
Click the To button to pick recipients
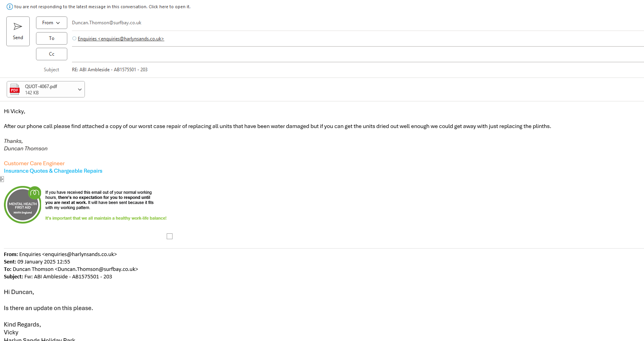tap(51, 38)
